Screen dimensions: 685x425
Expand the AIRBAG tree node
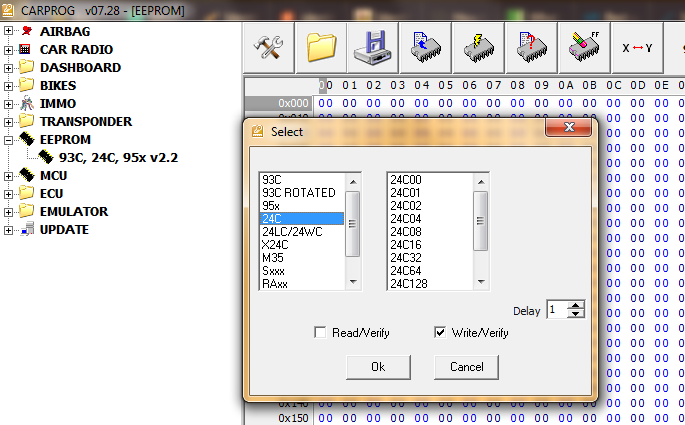tap(8, 31)
